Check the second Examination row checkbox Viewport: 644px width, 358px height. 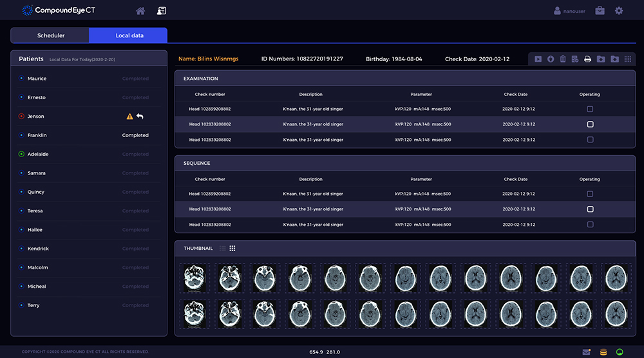590,124
